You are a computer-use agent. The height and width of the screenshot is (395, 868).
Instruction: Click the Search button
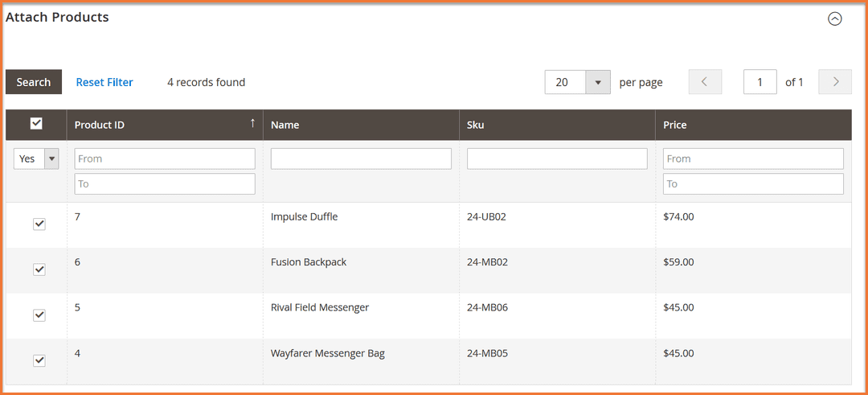pyautogui.click(x=34, y=82)
